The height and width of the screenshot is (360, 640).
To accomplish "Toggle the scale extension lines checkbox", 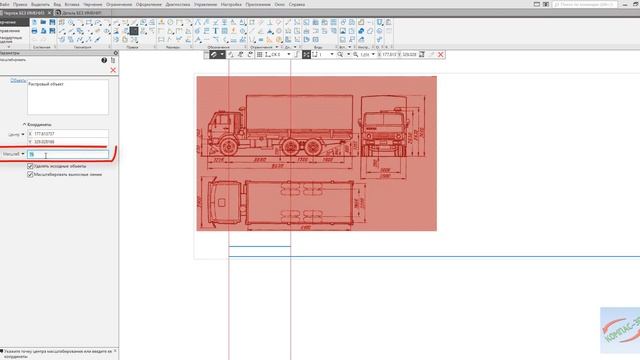I will pyautogui.click(x=30, y=174).
